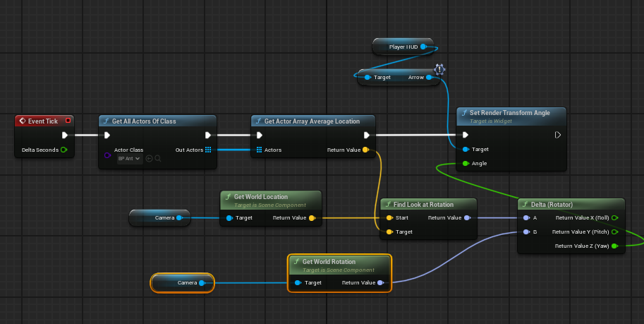
Task: Select Get Actor Array Average Location node header
Action: tap(313, 121)
